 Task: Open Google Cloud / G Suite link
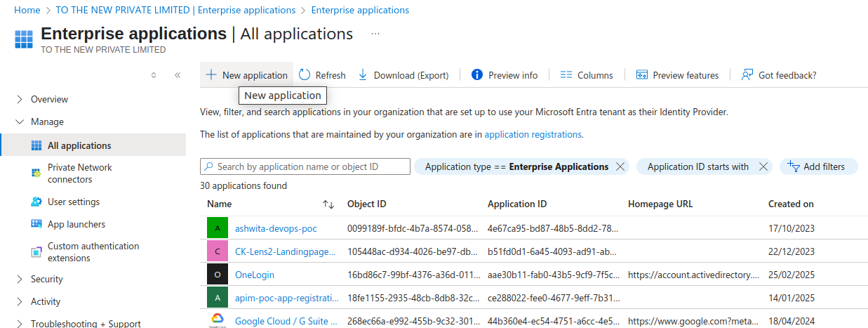(x=286, y=321)
